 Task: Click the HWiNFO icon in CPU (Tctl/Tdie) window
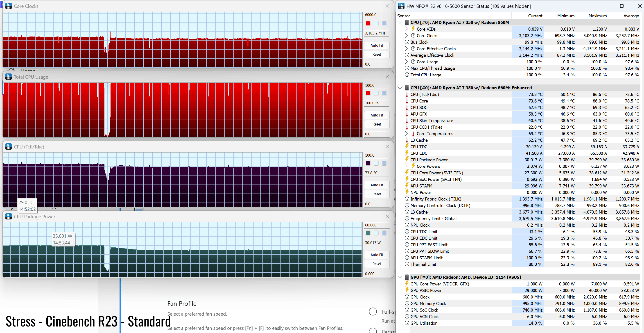(x=9, y=147)
